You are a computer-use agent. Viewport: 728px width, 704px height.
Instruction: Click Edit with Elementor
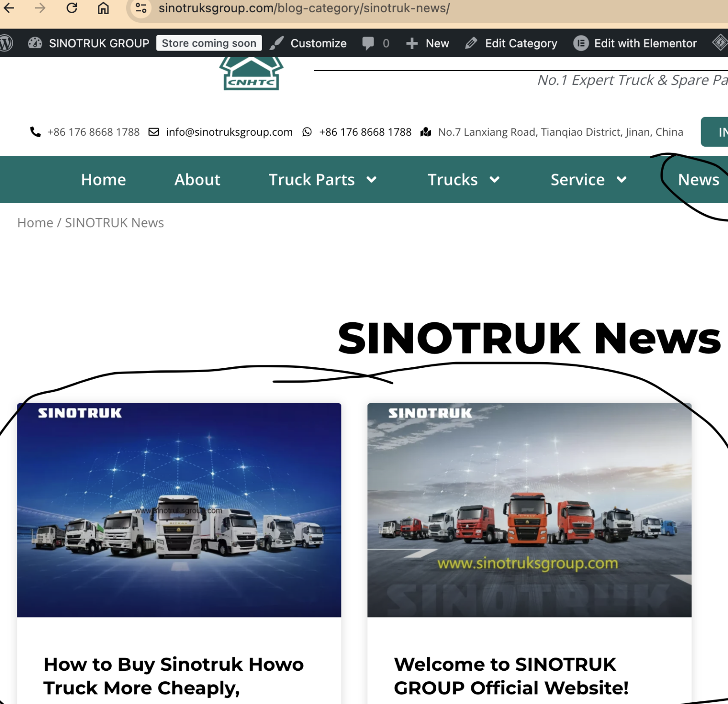(x=635, y=43)
